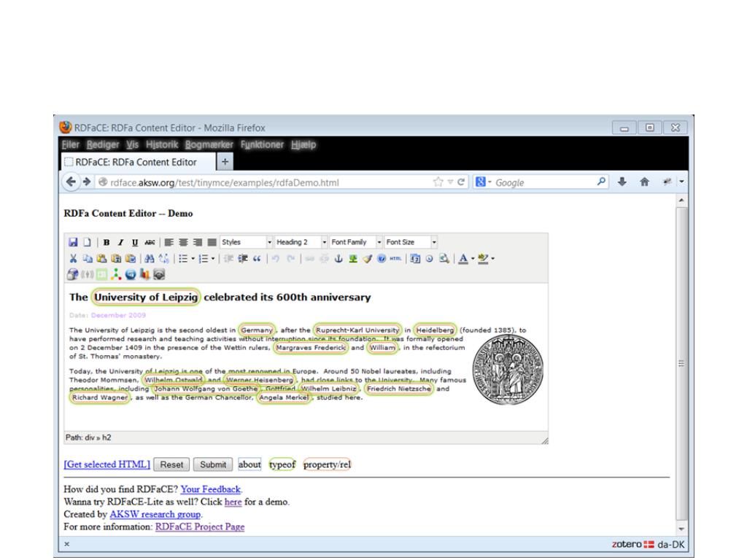Click the numbered list button
The height and width of the screenshot is (560, 747).
click(x=203, y=259)
